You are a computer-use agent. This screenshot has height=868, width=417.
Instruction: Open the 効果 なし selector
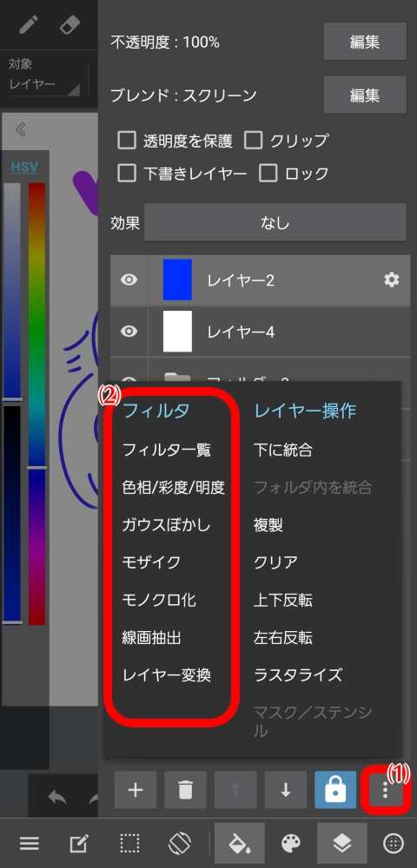(x=275, y=223)
